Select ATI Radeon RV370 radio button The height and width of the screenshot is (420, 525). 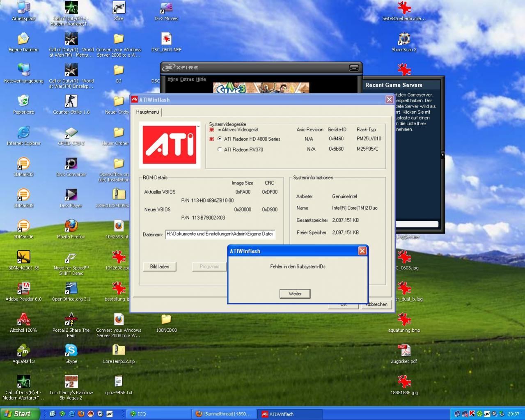coord(220,149)
